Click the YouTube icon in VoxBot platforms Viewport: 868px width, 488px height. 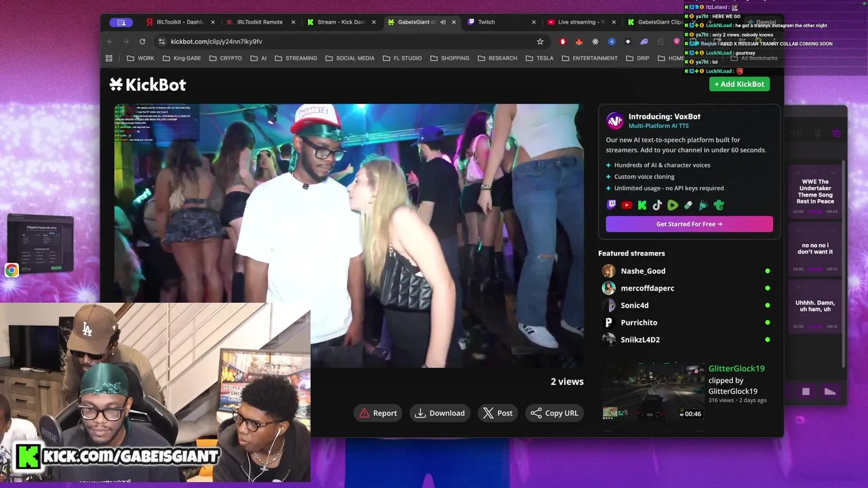click(x=627, y=205)
